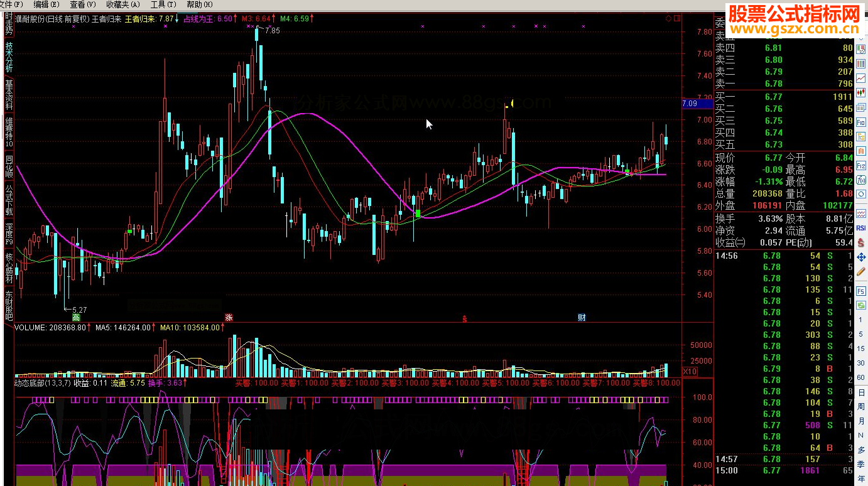Open the 查看(V) menu
The height and width of the screenshot is (486, 868).
coord(82,4)
